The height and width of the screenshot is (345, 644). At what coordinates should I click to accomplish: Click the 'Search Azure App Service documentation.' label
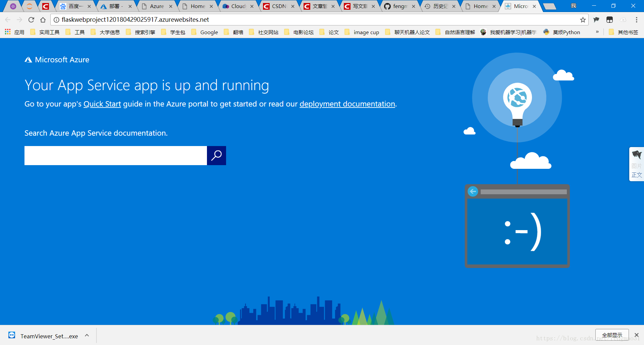[x=96, y=133]
